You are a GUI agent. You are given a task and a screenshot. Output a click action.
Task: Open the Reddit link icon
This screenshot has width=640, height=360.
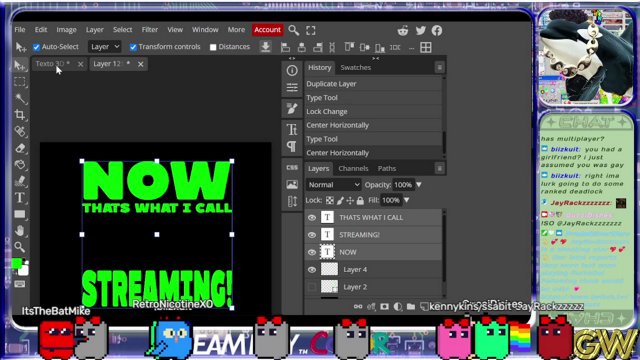403,30
